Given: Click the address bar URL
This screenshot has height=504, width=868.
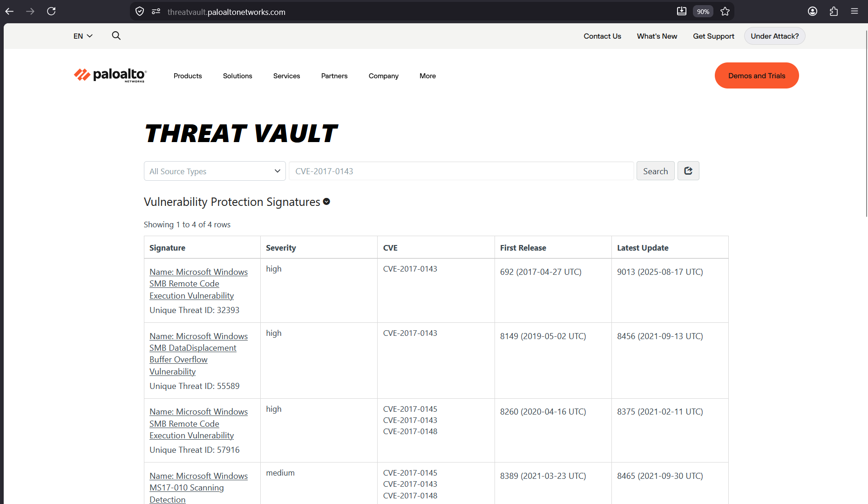Looking at the screenshot, I should click(x=226, y=12).
